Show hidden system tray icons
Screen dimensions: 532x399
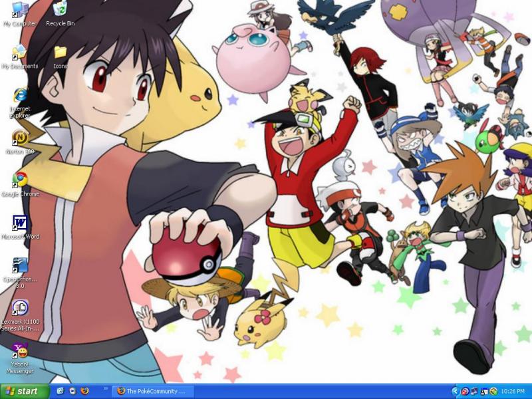tap(455, 392)
